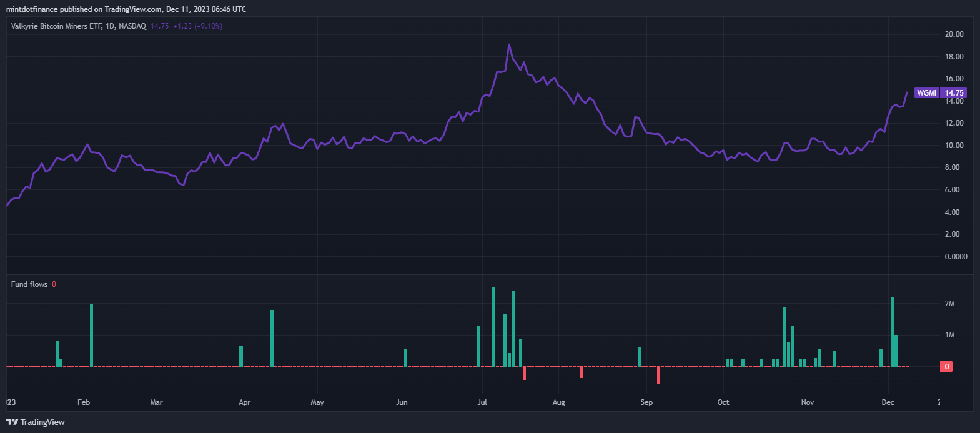Screen dimensions: 980x433
Task: Click the 8.00 price axis label
Action: point(952,167)
